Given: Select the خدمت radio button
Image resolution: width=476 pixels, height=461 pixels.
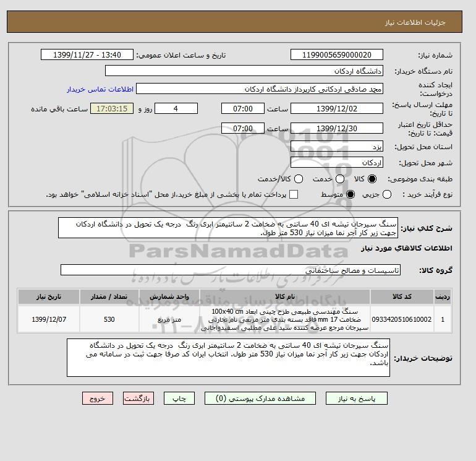Looking at the screenshot, I should click(340, 179).
